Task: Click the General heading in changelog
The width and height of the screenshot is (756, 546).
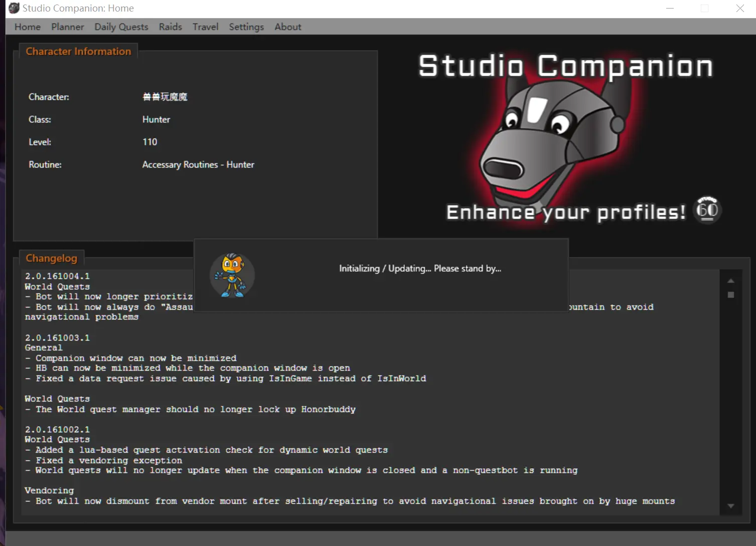Action: click(44, 347)
